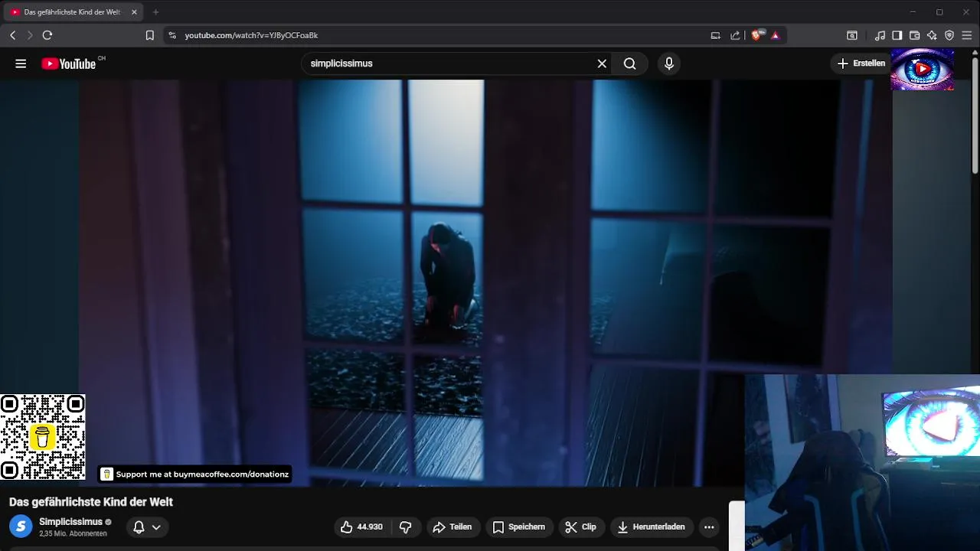Click the search magnifier button
Screen dimensions: 980x551
(630, 64)
